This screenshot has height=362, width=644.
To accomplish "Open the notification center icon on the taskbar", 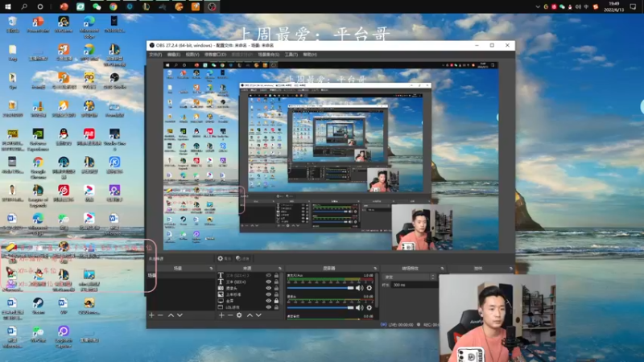I will coord(633,7).
